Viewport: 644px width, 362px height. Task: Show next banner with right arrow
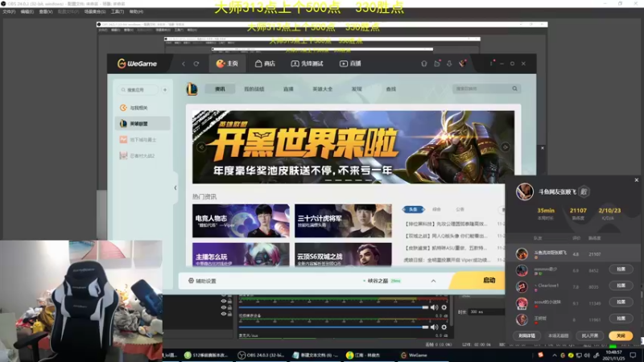click(506, 147)
